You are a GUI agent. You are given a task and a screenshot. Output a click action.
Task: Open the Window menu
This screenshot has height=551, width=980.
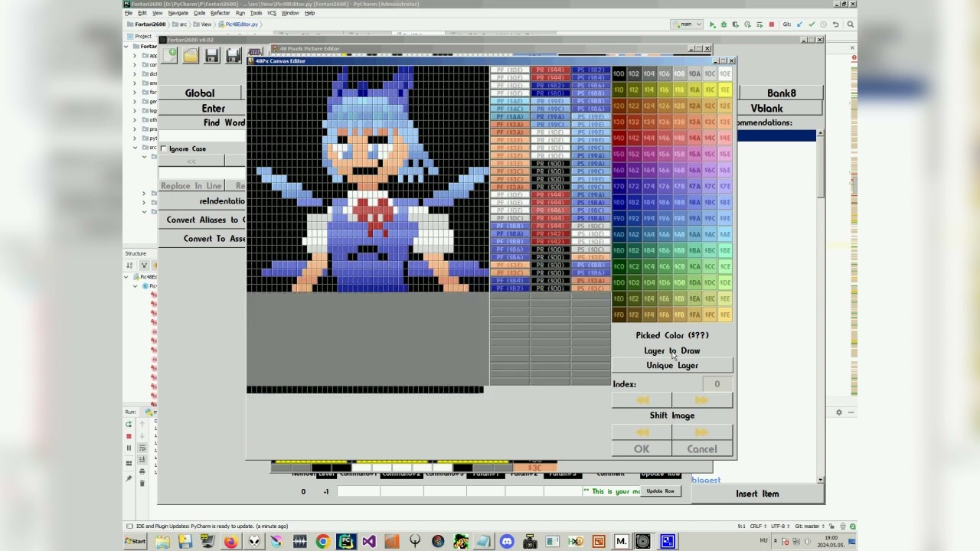point(290,13)
